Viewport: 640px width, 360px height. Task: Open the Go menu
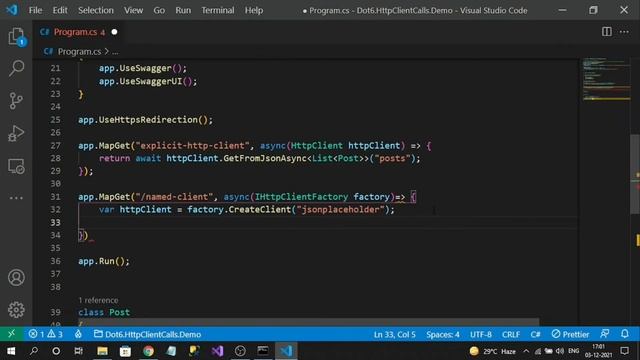pos(159,10)
